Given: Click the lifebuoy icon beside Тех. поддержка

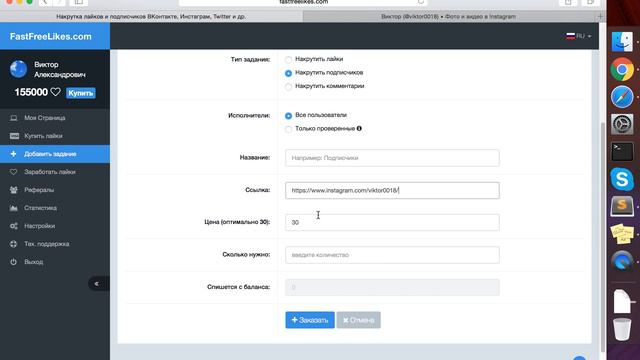Looking at the screenshot, I should point(13,244).
